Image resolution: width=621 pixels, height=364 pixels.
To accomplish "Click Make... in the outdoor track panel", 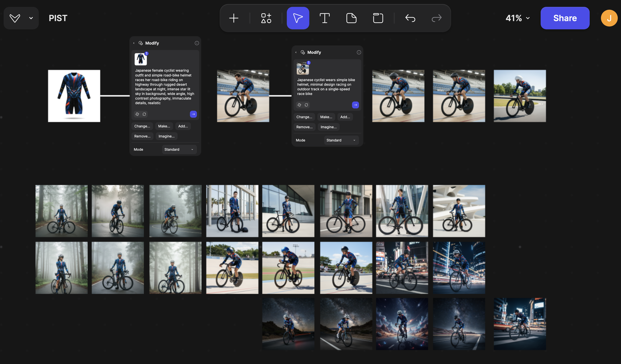I will [326, 117].
